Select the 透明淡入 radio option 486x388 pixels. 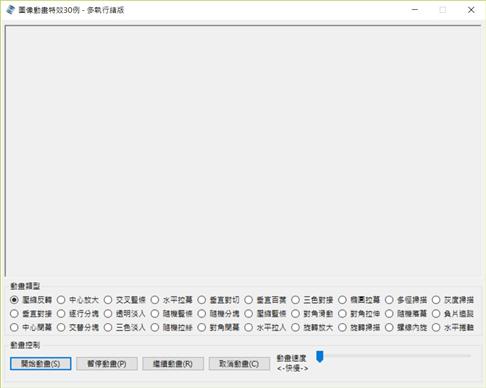(125, 314)
